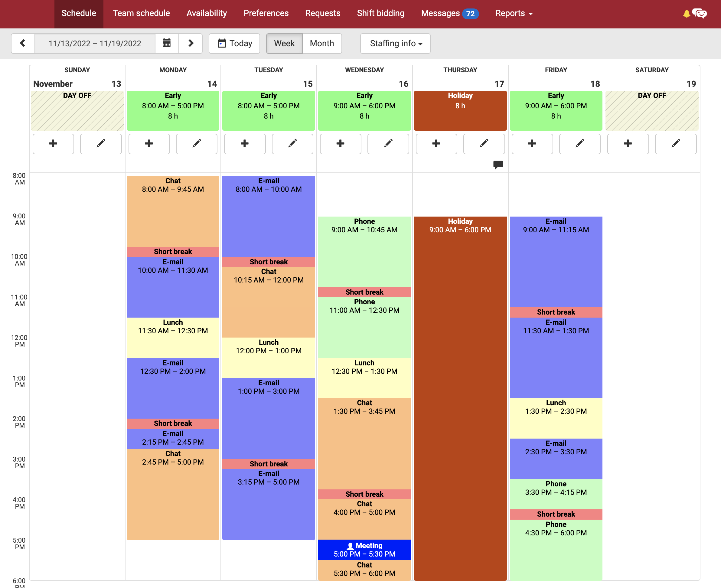Screen dimensions: 721x588
Task: Go to the Shift bidding page
Action: 381,14
